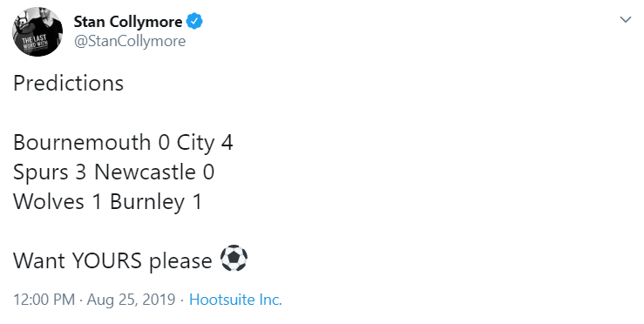Click the word Wolves in the tweet

tap(49, 201)
